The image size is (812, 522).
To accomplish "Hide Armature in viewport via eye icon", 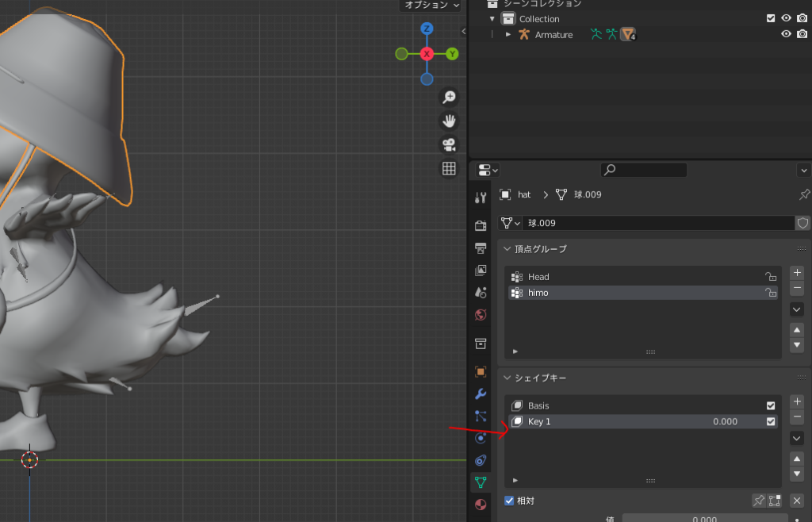I will tap(786, 34).
